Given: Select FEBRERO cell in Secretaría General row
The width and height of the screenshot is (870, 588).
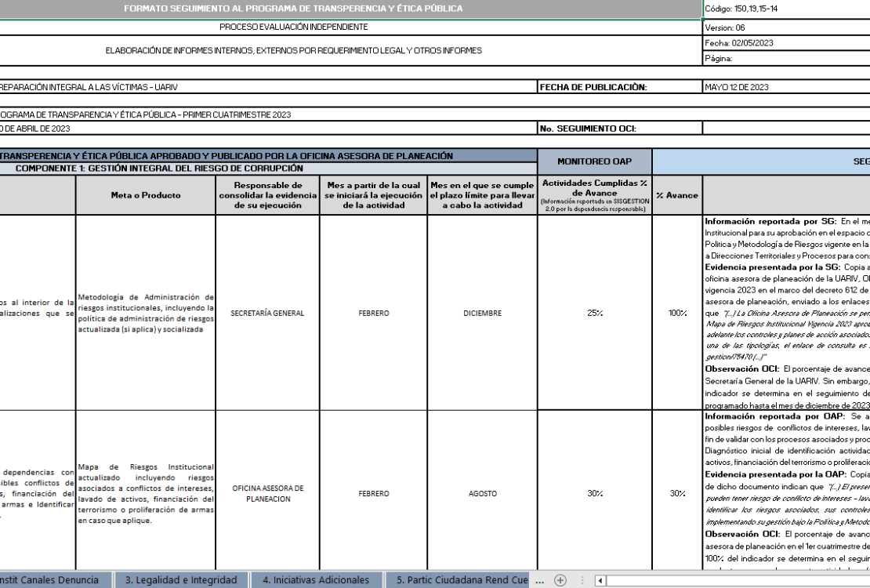Looking at the screenshot, I should coord(373,313).
